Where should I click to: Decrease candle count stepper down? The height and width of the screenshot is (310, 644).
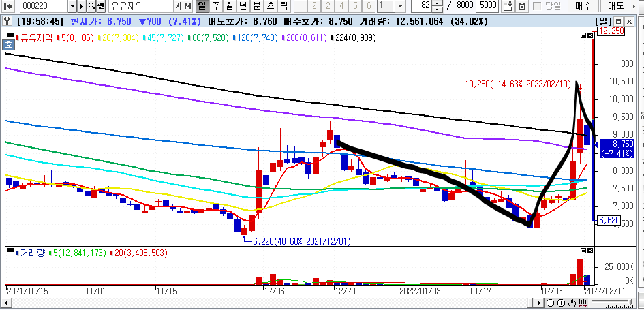(439, 9)
